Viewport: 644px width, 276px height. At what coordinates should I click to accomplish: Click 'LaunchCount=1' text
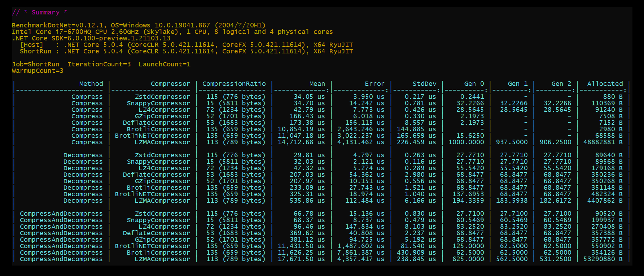click(165, 64)
